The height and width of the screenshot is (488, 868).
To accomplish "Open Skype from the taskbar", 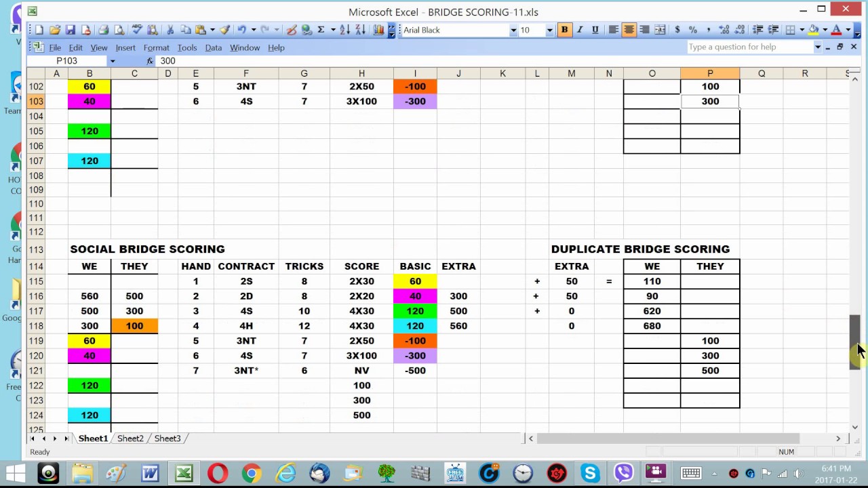I will (590, 472).
